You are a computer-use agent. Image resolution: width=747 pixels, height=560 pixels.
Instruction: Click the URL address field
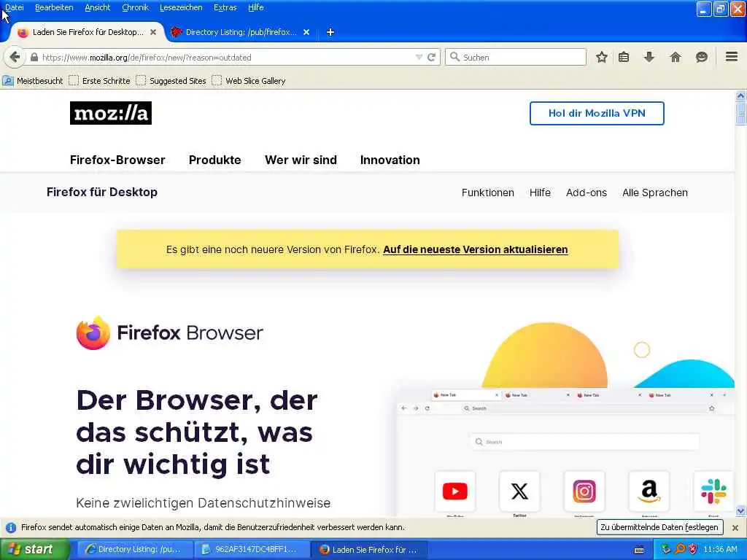(x=226, y=57)
